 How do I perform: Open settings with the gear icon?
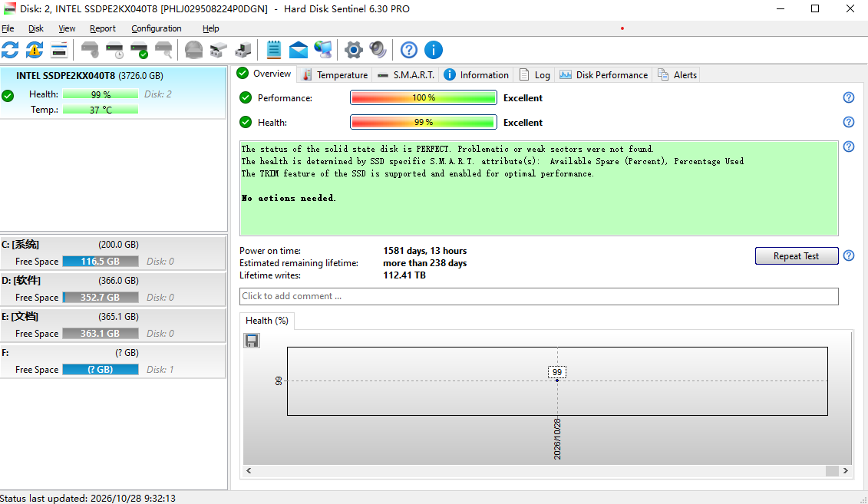point(353,50)
